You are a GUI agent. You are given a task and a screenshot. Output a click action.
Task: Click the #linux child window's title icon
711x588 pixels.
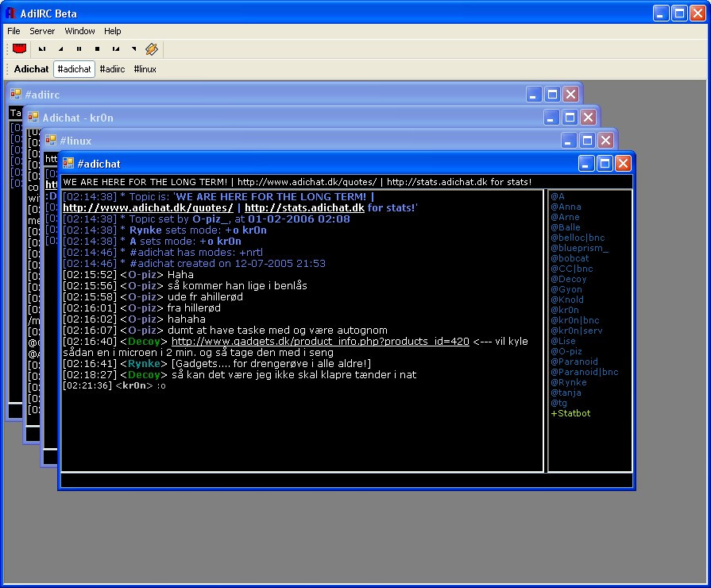pos(51,140)
